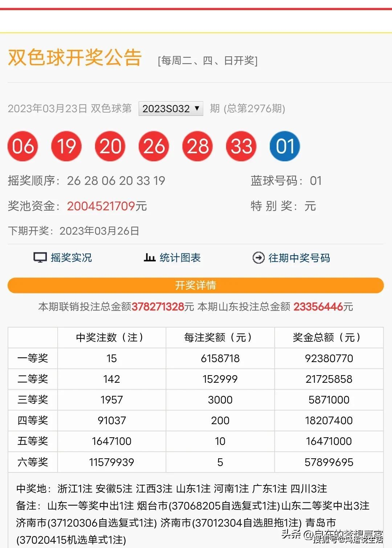The width and height of the screenshot is (392, 548).
Task: Click the 四等奖 row label
Action: coord(33,421)
